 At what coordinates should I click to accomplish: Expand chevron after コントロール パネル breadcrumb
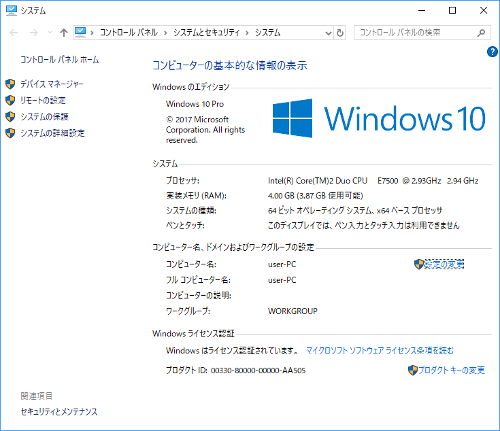pyautogui.click(x=165, y=33)
